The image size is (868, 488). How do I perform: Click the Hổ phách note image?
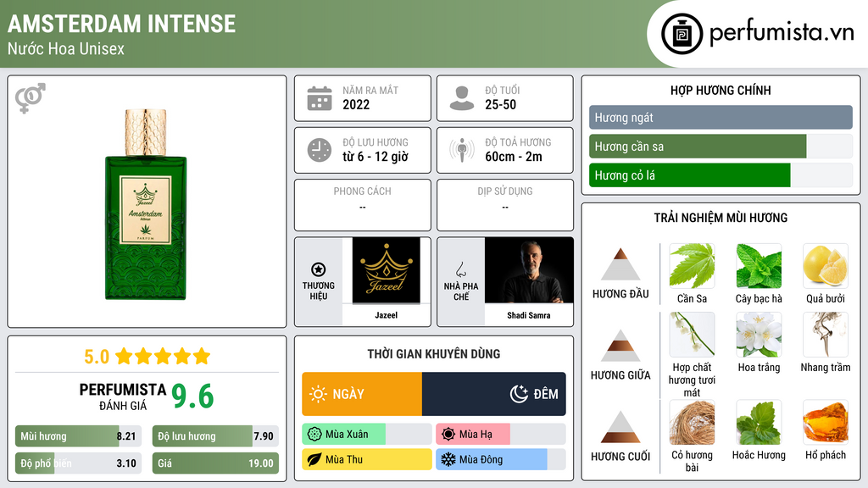point(826,423)
